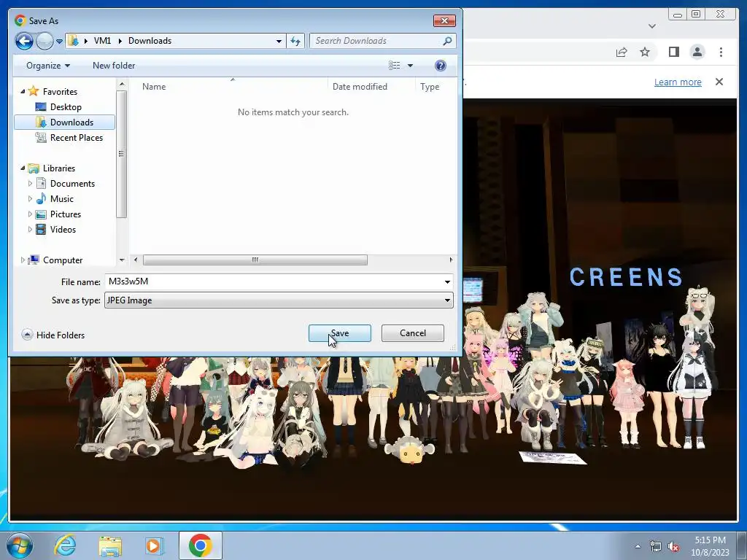747x560 pixels.
Task: Click Chrome's share page icon
Action: pos(622,52)
